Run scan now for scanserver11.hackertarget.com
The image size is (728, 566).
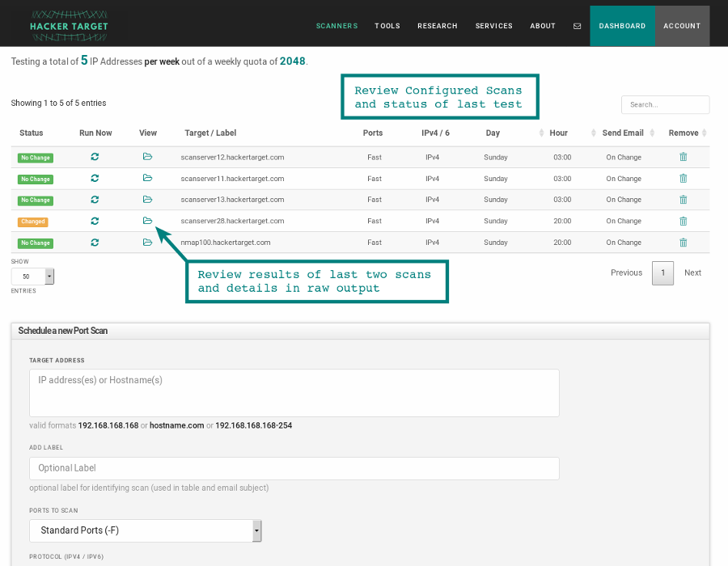[95, 178]
